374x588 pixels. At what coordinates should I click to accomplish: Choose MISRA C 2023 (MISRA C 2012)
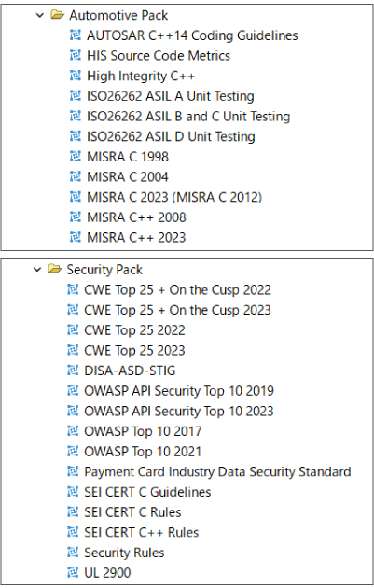pos(174,197)
